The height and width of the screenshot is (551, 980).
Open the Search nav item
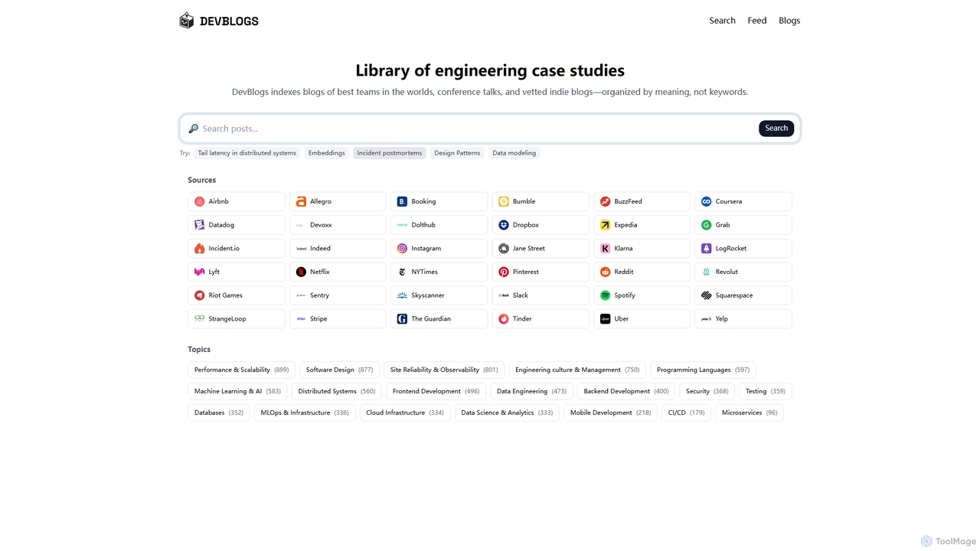[x=722, y=21]
